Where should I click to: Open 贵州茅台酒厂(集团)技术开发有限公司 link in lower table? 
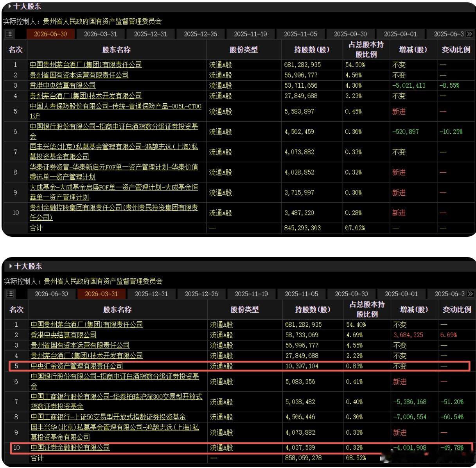pos(87,356)
